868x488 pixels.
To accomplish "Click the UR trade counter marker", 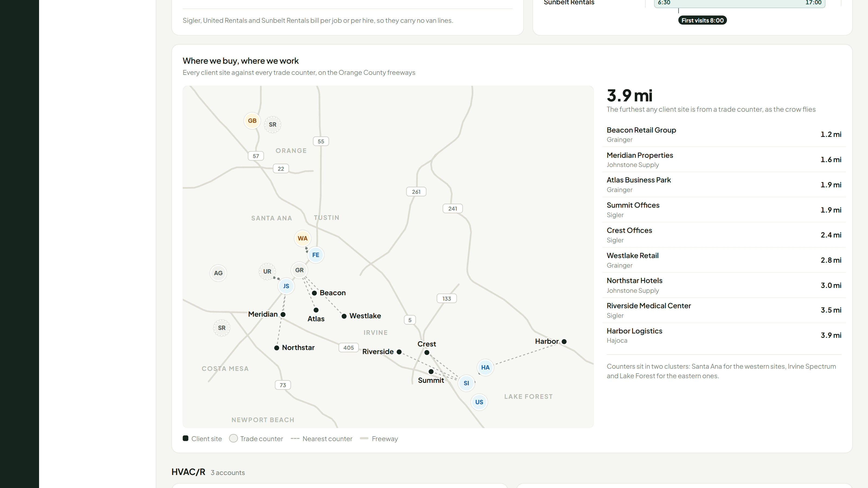I will [x=267, y=271].
